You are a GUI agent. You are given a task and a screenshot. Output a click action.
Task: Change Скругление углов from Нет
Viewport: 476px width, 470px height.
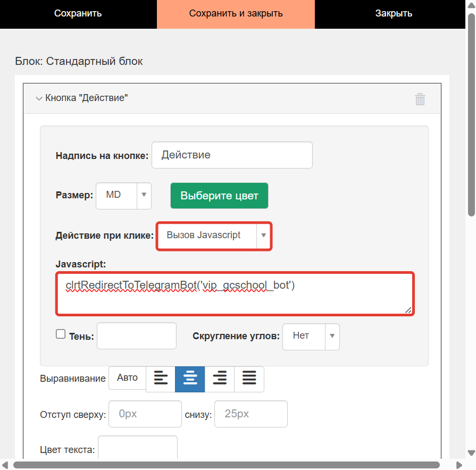tap(311, 337)
